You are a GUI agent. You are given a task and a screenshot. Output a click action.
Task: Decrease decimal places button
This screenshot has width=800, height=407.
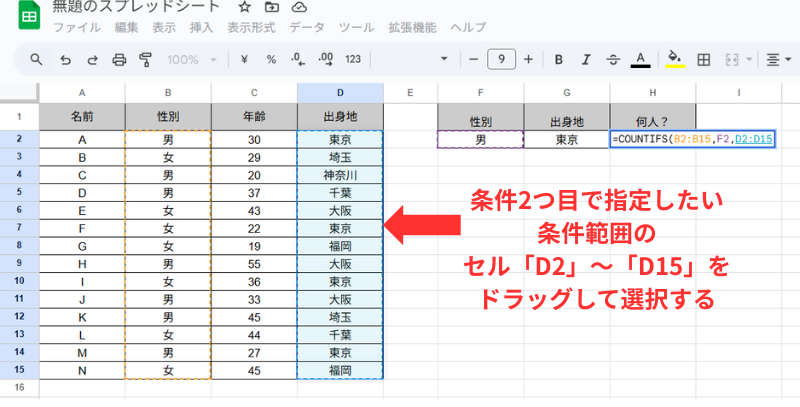(x=298, y=60)
